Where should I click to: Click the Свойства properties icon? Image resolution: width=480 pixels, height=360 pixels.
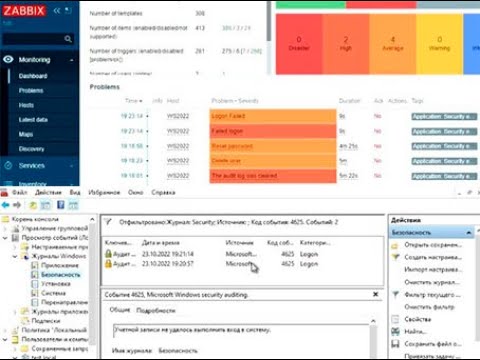[x=395, y=319]
